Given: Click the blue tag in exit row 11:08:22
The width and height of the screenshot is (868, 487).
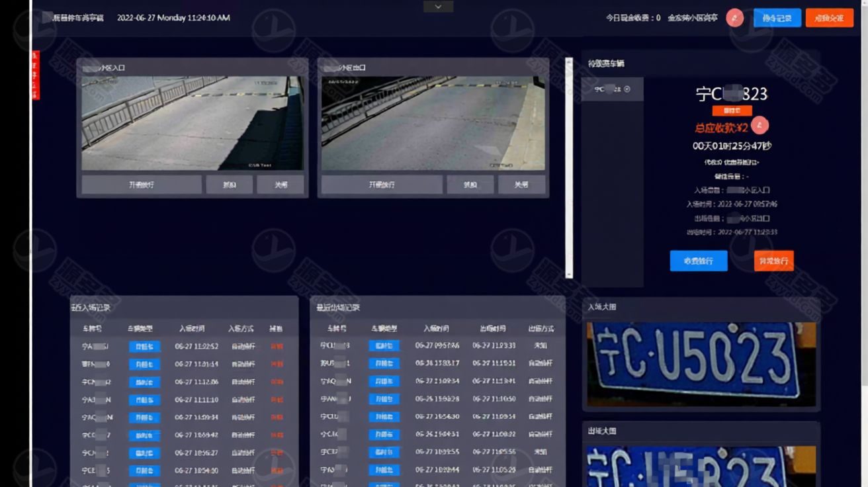Looking at the screenshot, I should [384, 434].
